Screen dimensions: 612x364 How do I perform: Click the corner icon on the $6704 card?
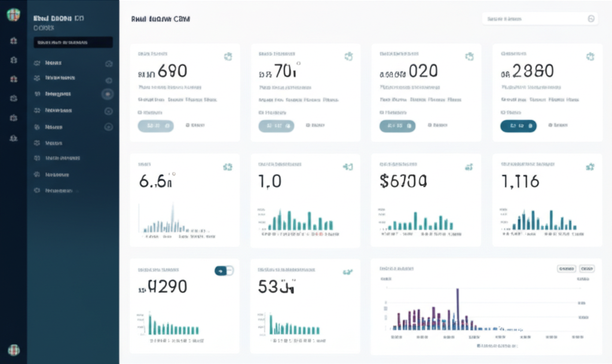tap(469, 167)
